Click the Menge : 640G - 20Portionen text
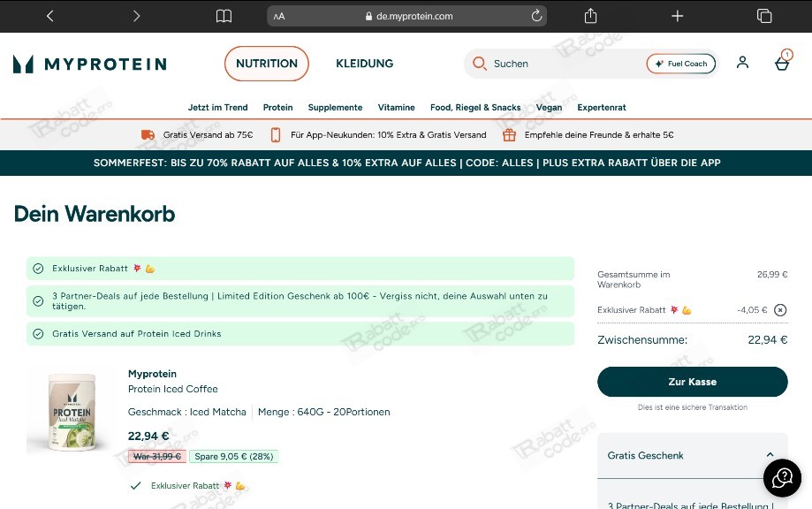Image resolution: width=812 pixels, height=509 pixels. click(323, 412)
